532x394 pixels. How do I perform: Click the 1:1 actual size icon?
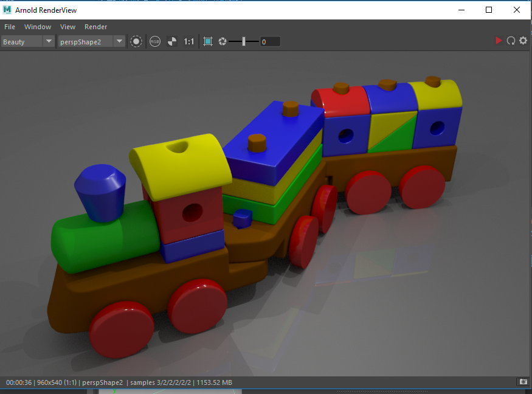pos(189,41)
